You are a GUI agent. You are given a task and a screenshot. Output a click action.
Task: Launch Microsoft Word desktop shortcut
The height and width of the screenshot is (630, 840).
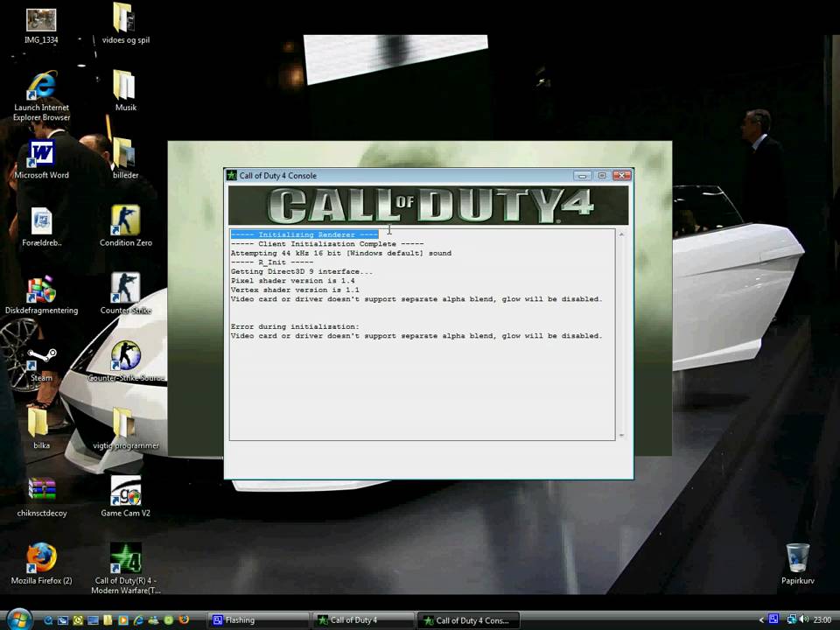point(42,159)
